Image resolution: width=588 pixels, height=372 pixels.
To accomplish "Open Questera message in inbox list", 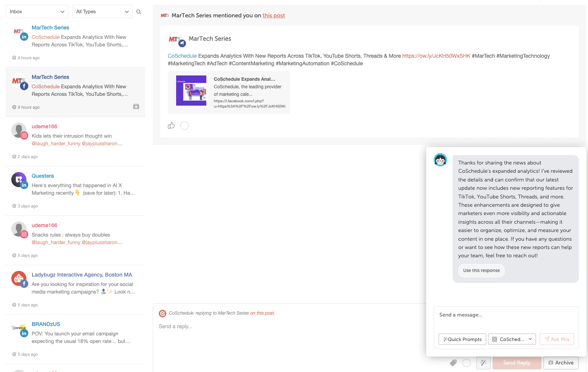I will pos(75,191).
